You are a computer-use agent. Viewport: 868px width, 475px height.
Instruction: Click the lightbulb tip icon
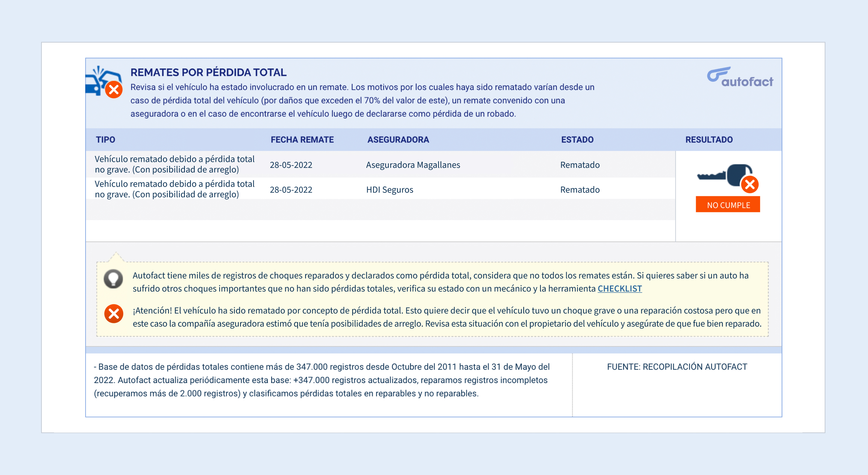[113, 278]
